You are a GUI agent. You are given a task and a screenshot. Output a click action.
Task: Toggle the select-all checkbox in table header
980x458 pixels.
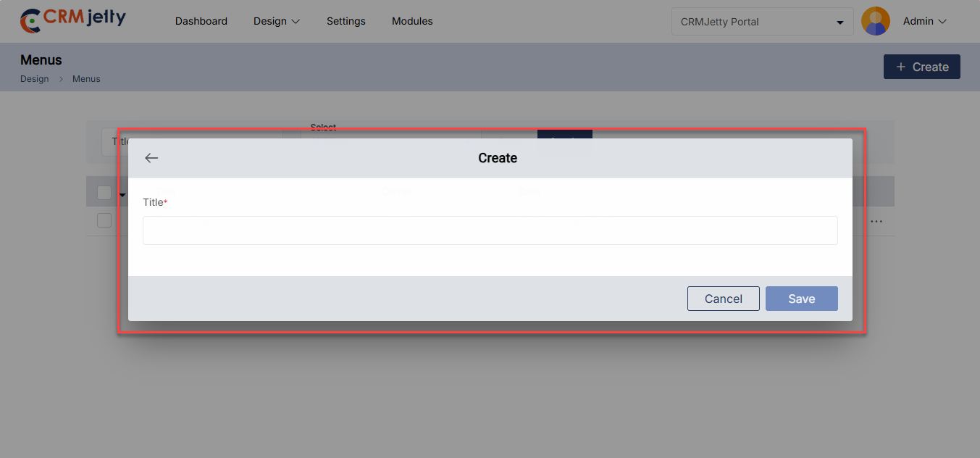(104, 193)
